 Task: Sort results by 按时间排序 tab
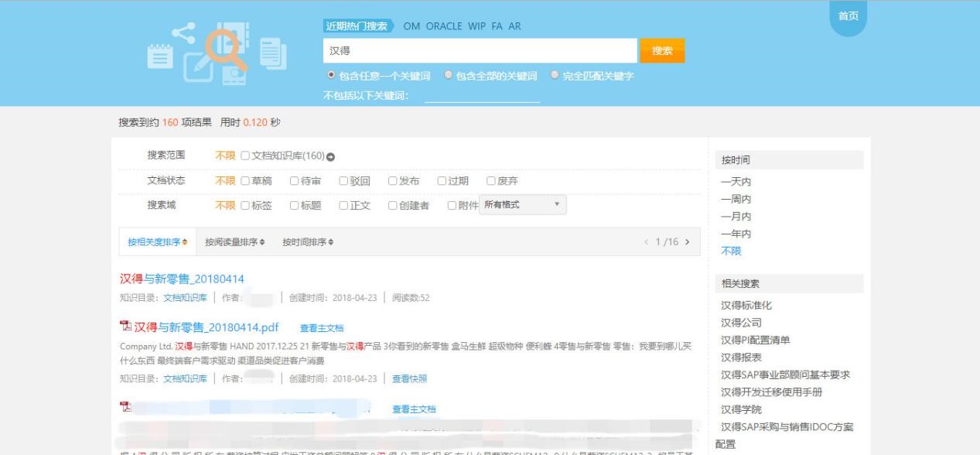[x=309, y=242]
